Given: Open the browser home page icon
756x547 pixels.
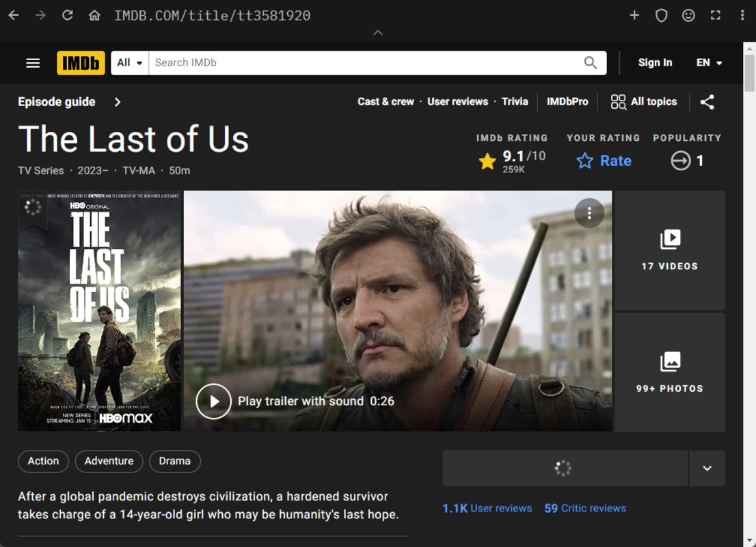Looking at the screenshot, I should [x=94, y=16].
